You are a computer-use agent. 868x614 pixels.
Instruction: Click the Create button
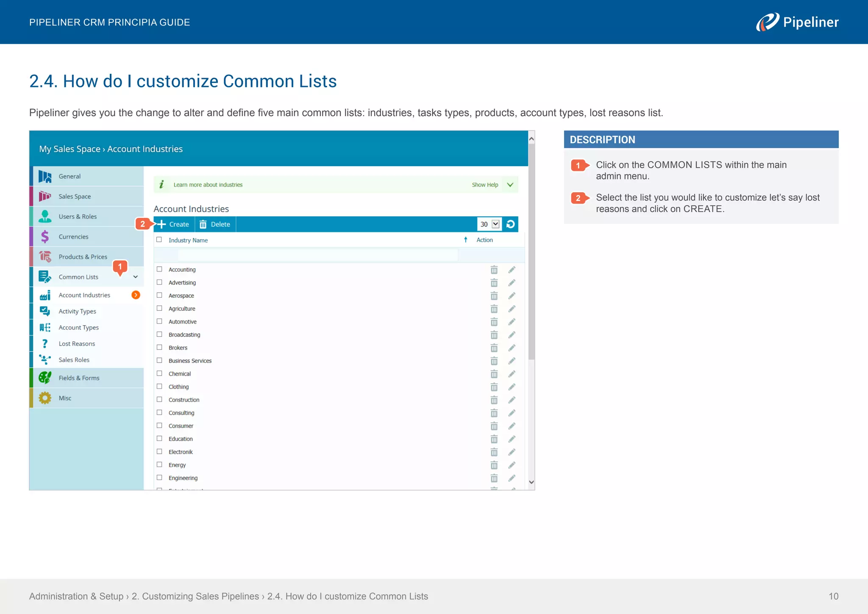point(174,224)
